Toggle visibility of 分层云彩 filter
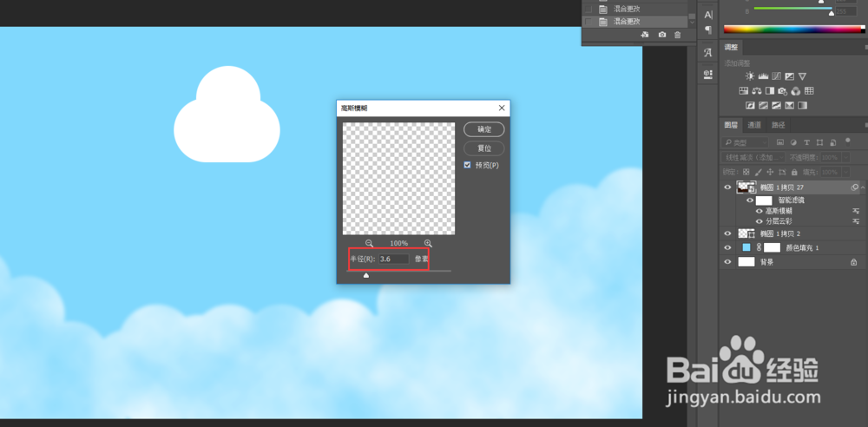The image size is (868, 427). pyautogui.click(x=759, y=221)
